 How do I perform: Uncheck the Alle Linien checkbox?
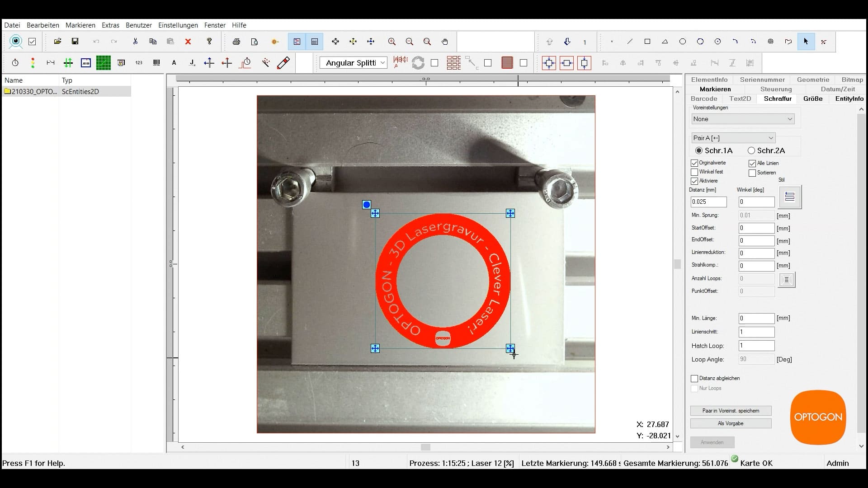[x=752, y=163]
